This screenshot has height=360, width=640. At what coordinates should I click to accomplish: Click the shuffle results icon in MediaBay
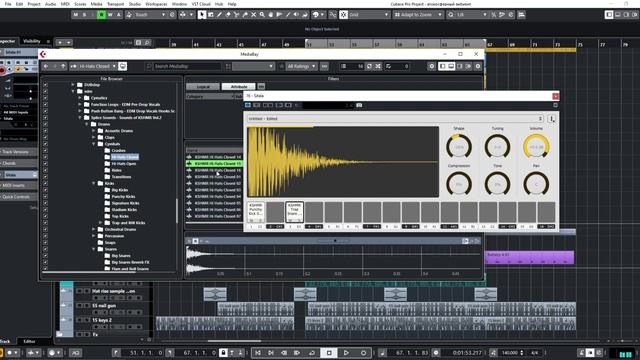click(x=378, y=66)
